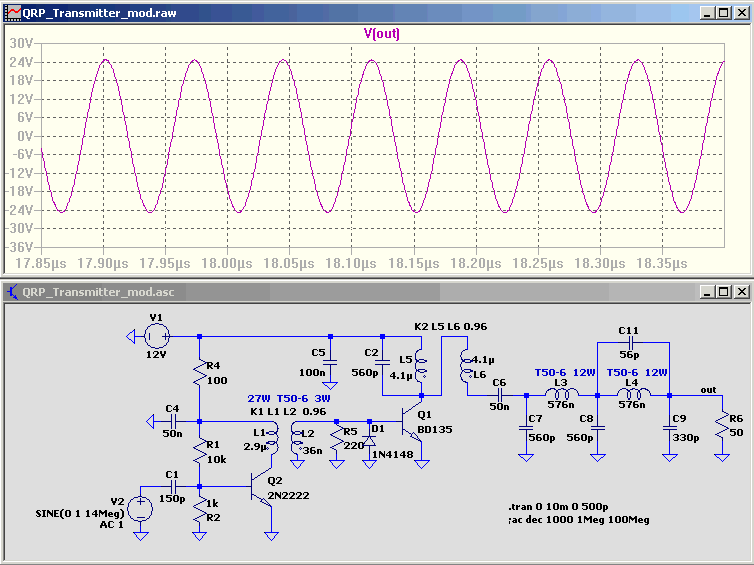
Task: Click the waveform window title bar icon
Action: tap(14, 13)
